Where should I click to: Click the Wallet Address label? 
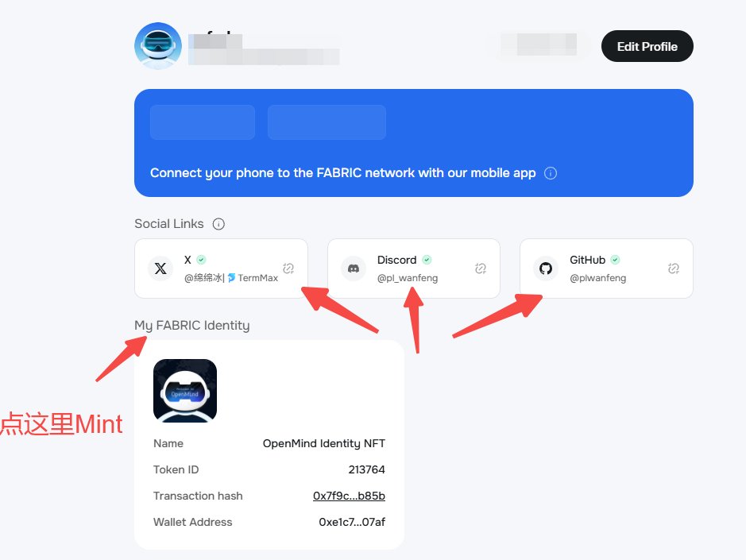[193, 522]
